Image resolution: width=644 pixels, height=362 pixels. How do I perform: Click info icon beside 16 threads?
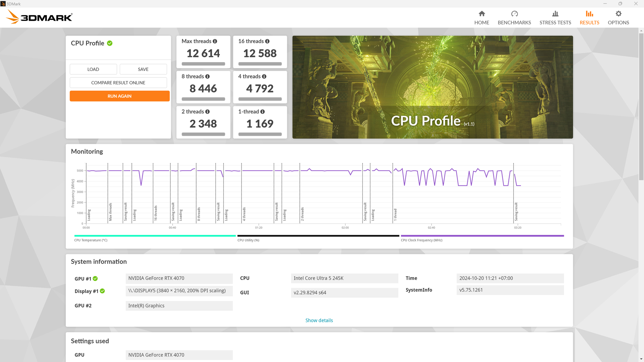pos(267,41)
